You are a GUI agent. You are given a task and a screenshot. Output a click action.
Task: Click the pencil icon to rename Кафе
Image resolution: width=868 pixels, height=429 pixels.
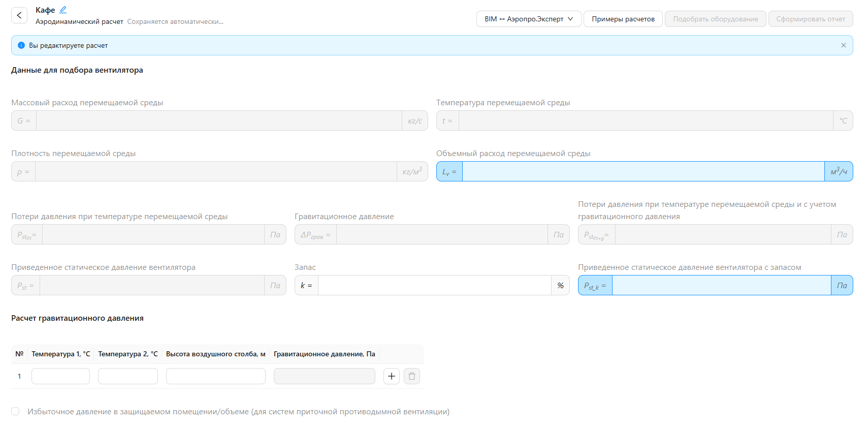(63, 10)
